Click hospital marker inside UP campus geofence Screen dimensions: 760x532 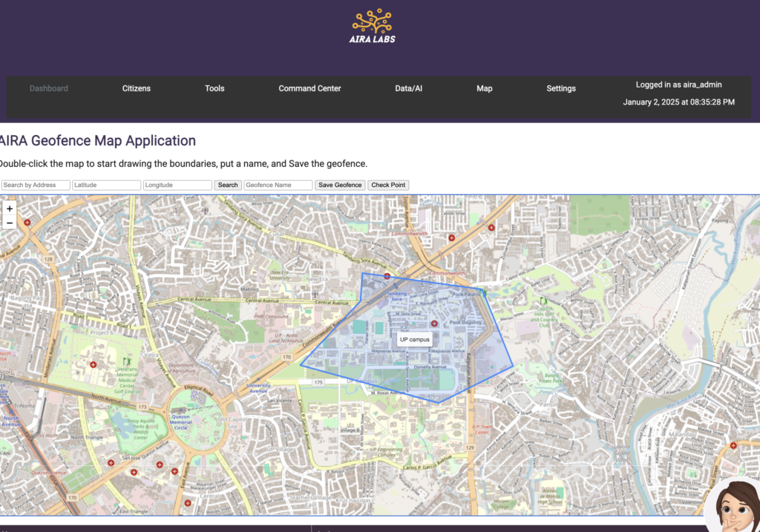pos(434,324)
